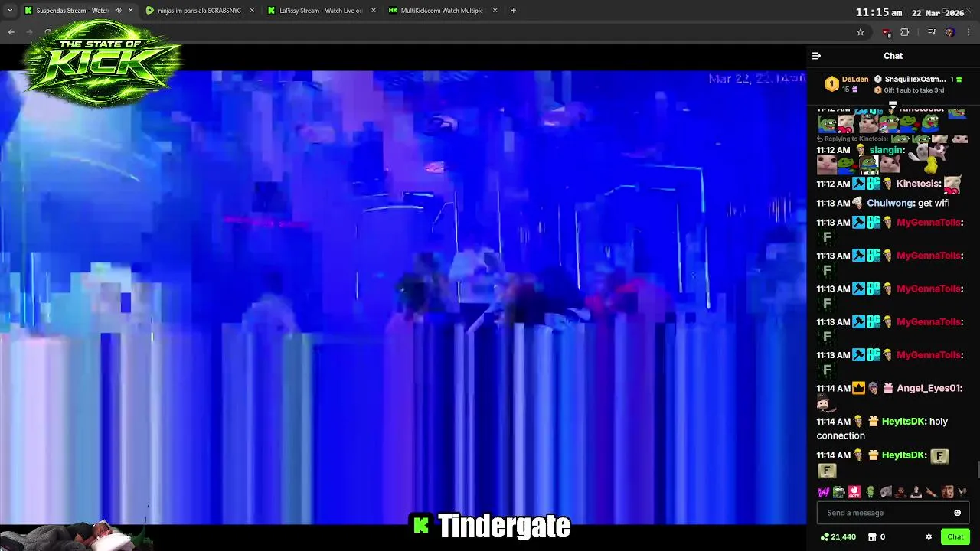Click the glitched blue video stream area
Screen dimensions: 980x551
403,297
